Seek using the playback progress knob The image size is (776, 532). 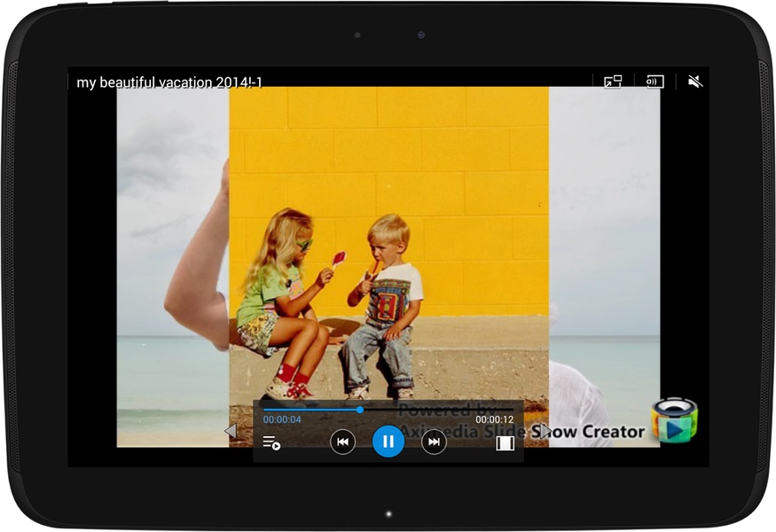tap(360, 410)
